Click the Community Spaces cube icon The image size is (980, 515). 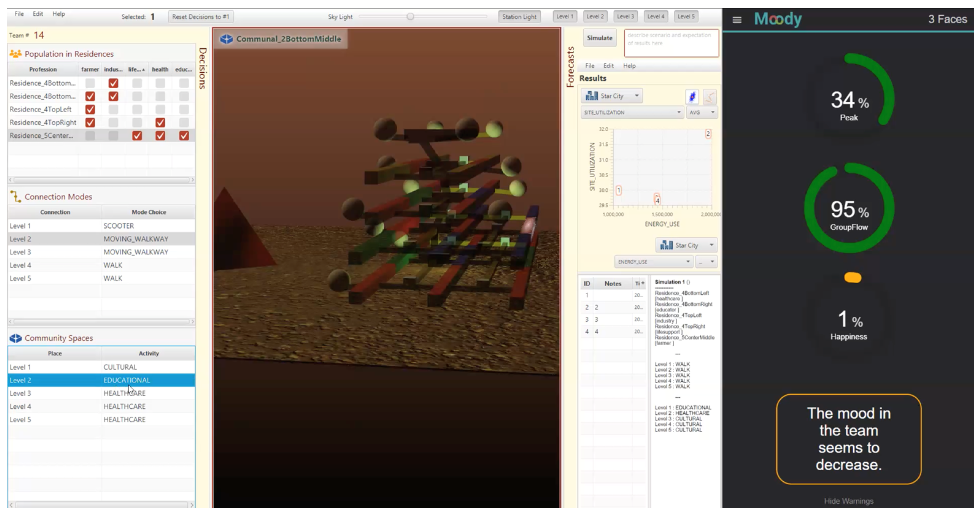click(15, 338)
